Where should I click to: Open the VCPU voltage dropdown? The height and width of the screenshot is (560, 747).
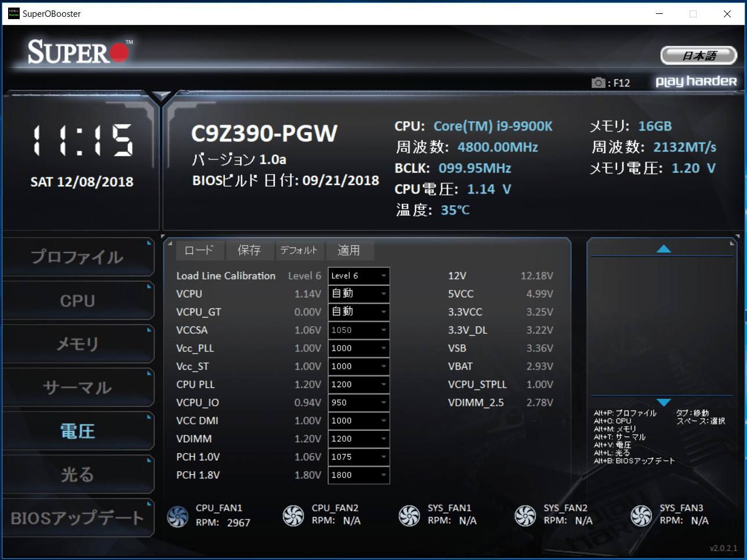point(358,294)
